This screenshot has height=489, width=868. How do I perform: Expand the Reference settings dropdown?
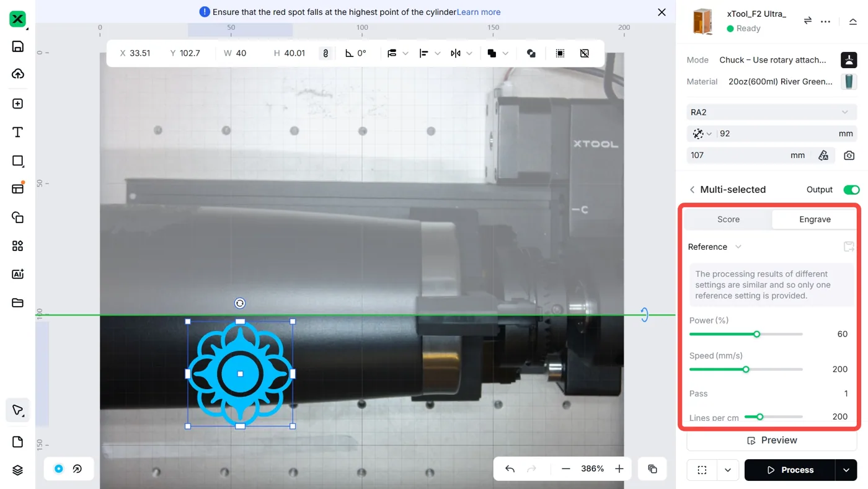715,247
